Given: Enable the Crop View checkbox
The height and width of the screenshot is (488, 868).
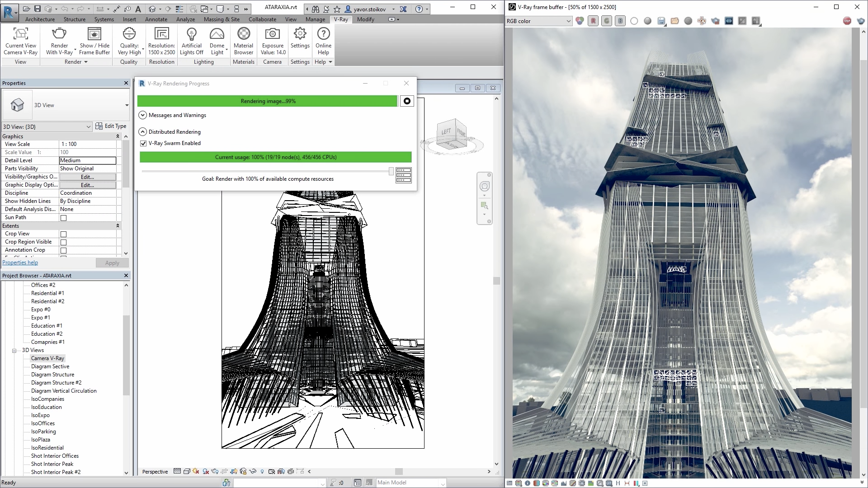Looking at the screenshot, I should click(64, 234).
